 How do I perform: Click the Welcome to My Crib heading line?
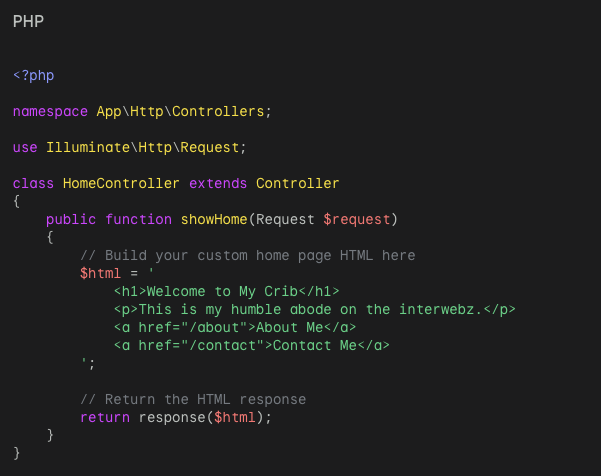pyautogui.click(x=227, y=292)
